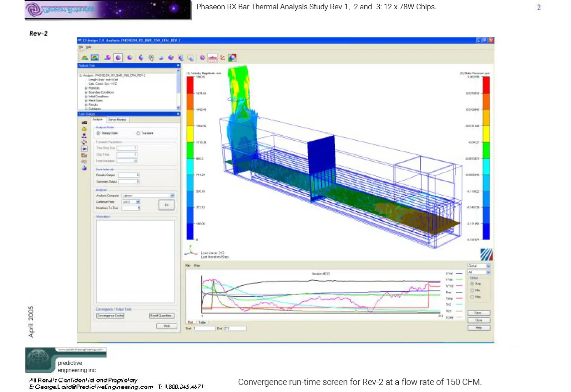Image resolution: width=571 pixels, height=392 pixels.
Task: Click the Save button beside convergence plot
Action: tap(479, 313)
